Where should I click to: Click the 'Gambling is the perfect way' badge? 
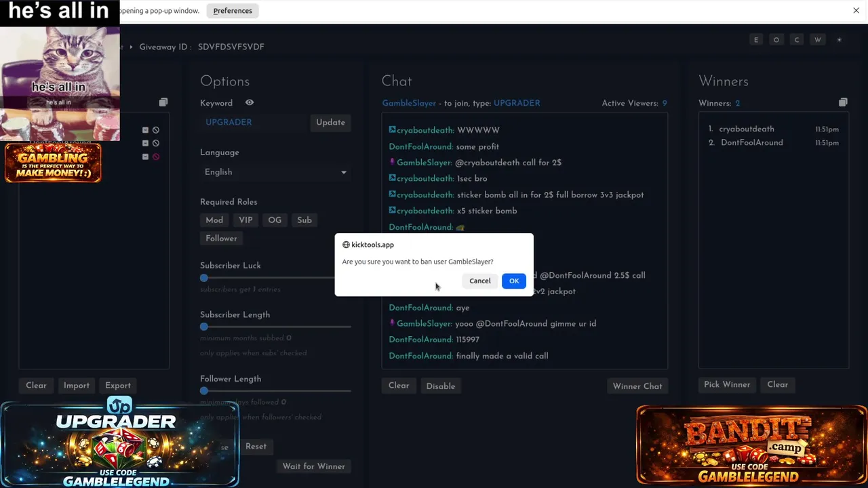coord(53,163)
